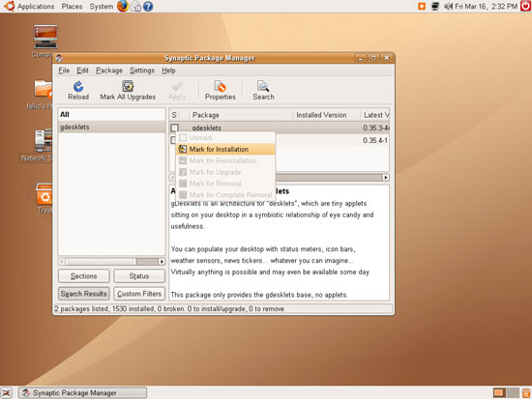Launch Firefox from the top panel
The image size is (532, 399).
123,6
